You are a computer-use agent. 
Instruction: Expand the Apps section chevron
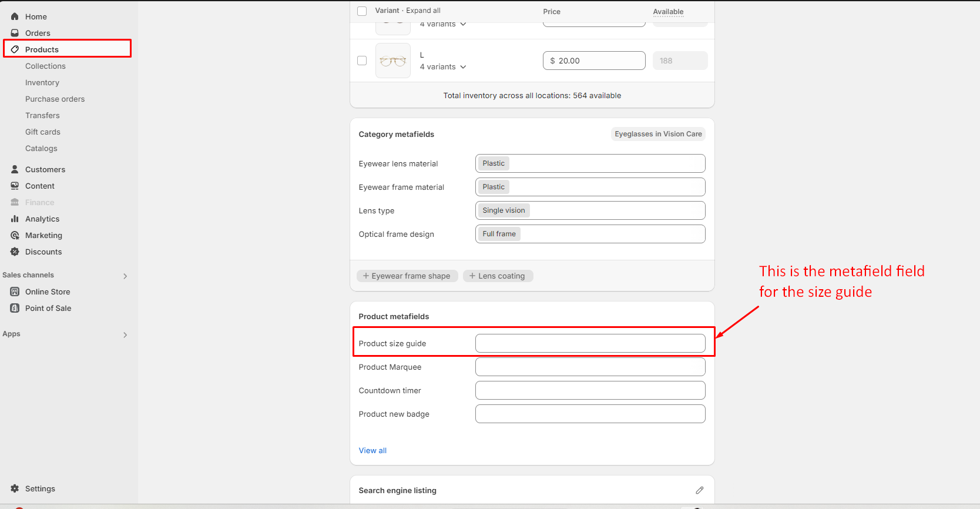click(125, 334)
